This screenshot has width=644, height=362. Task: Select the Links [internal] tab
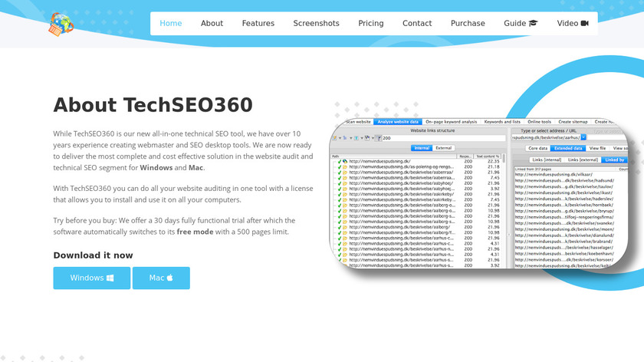coord(546,160)
